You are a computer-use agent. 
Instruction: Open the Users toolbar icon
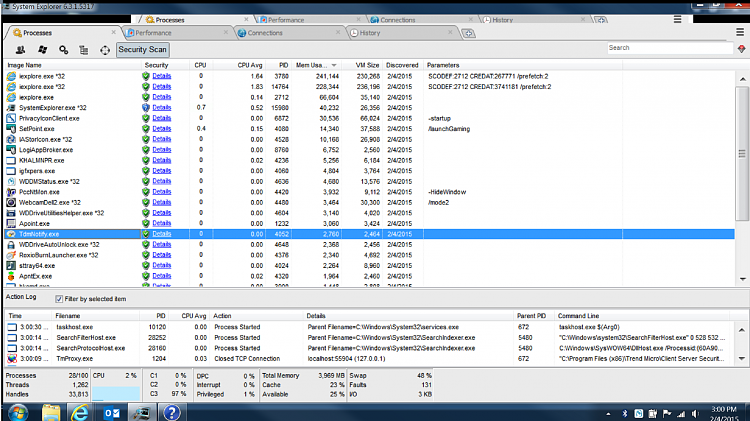21,50
